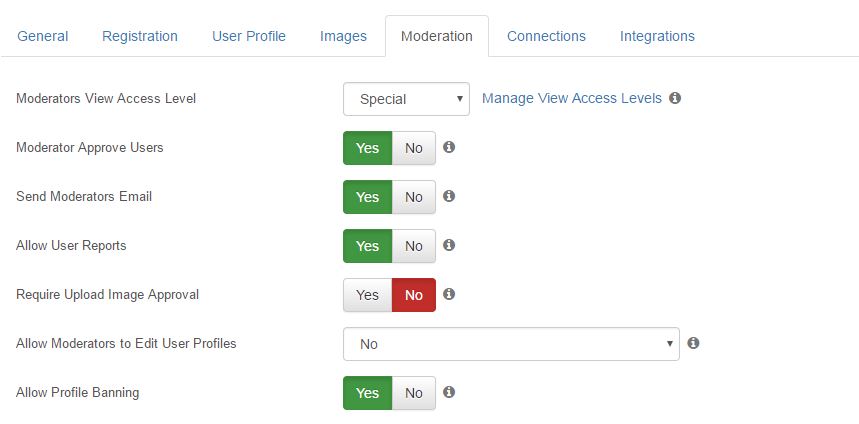The image size is (859, 424).
Task: Open the Integrations tab
Action: [657, 36]
